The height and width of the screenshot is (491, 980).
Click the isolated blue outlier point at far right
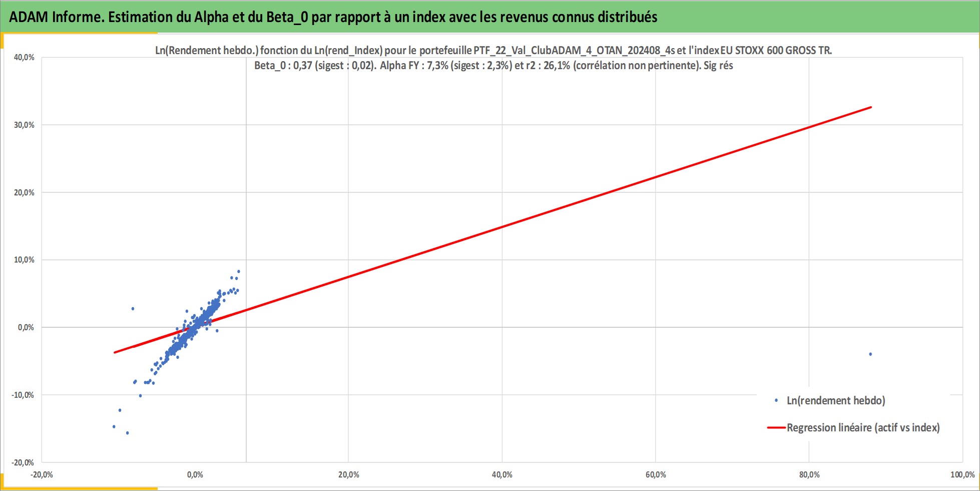click(870, 354)
